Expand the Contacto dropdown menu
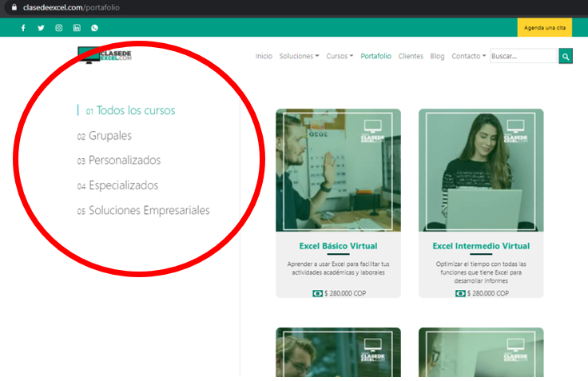588x381 pixels. 468,56
